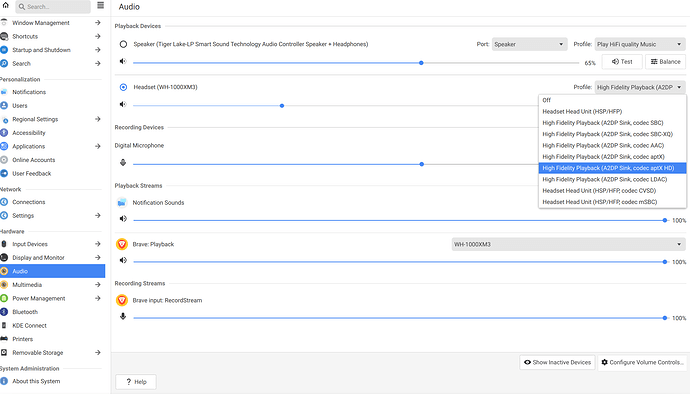This screenshot has height=394, width=690.
Task: Open User Feedback in sidebar
Action: (x=52, y=173)
